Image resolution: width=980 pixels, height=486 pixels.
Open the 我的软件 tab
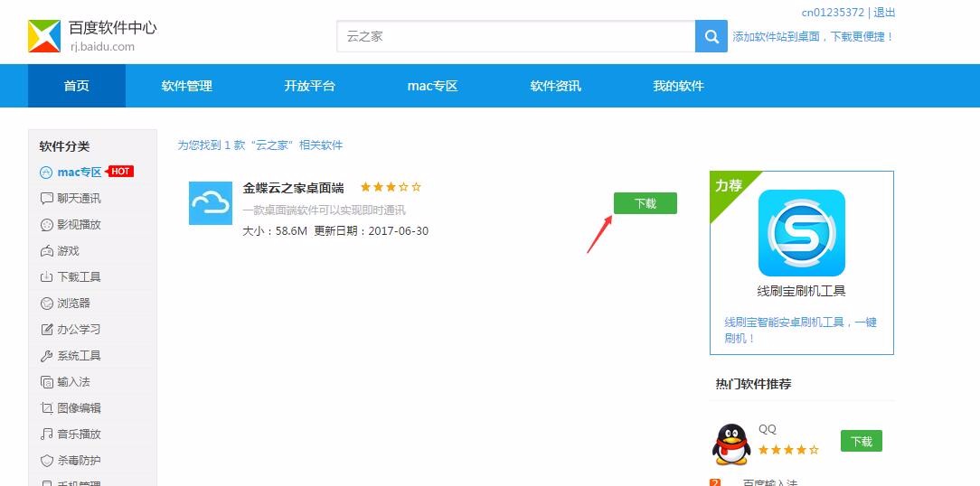coord(678,86)
